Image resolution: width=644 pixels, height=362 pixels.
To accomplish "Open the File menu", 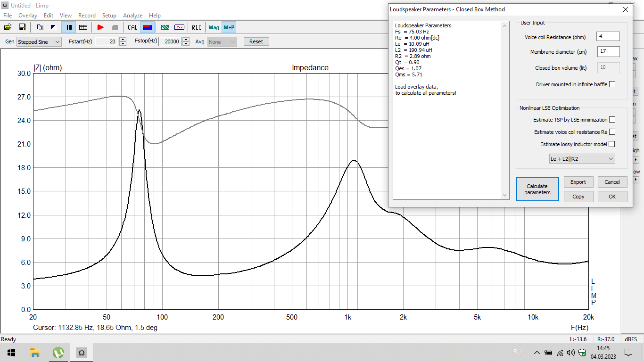I will [8, 16].
